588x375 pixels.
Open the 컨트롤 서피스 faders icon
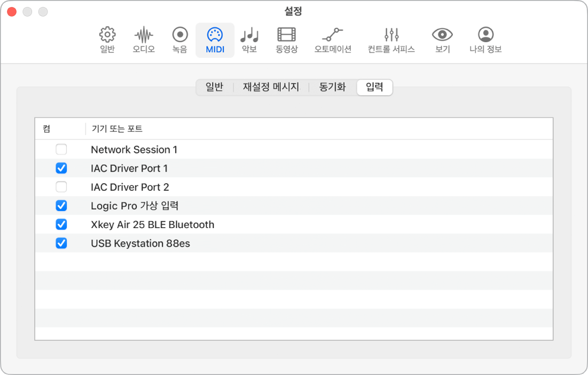pos(391,35)
